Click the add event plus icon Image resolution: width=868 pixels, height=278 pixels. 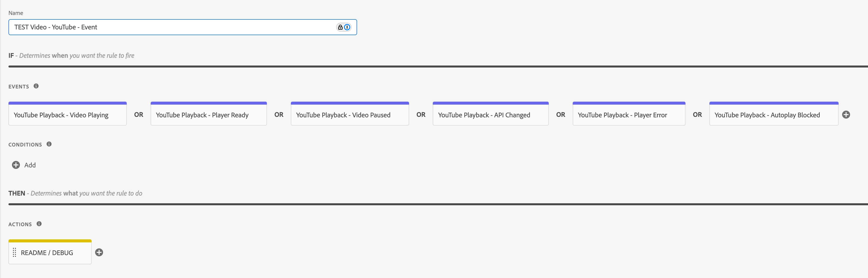coord(846,115)
